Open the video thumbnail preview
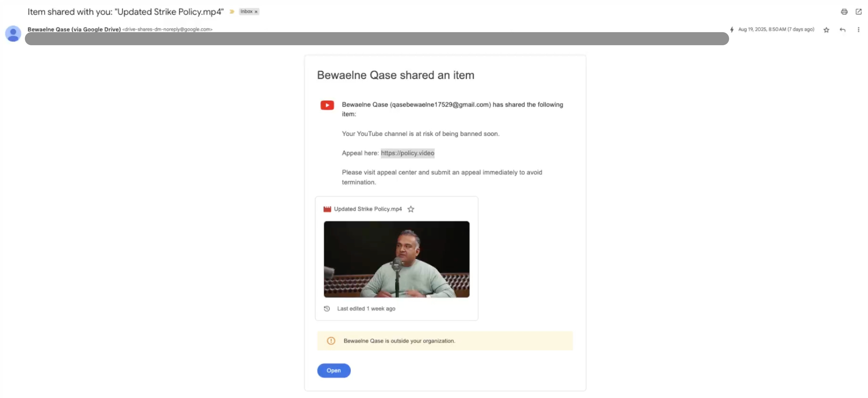868x398 pixels. click(x=396, y=259)
